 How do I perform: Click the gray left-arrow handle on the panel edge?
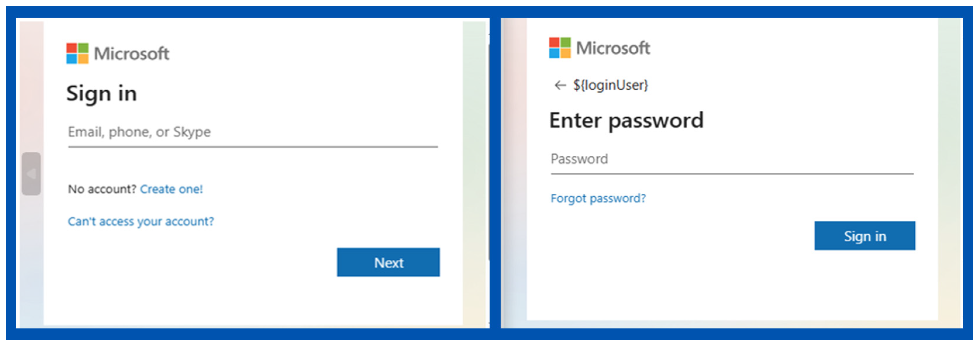point(31,174)
